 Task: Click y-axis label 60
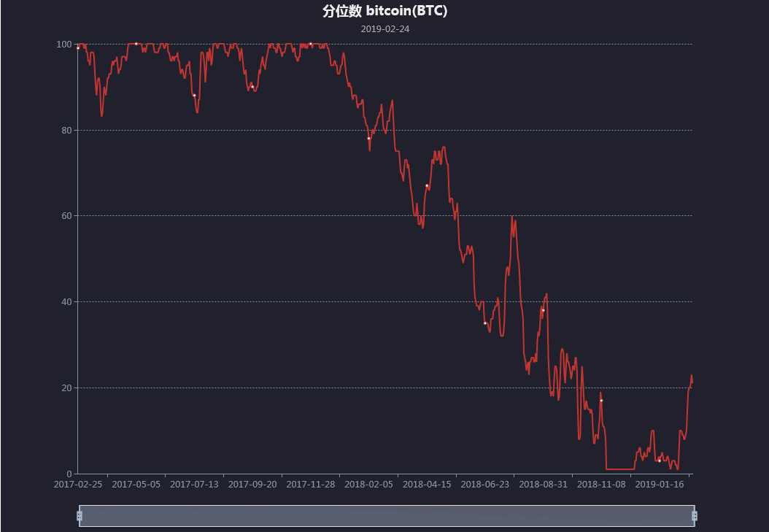[x=66, y=216]
